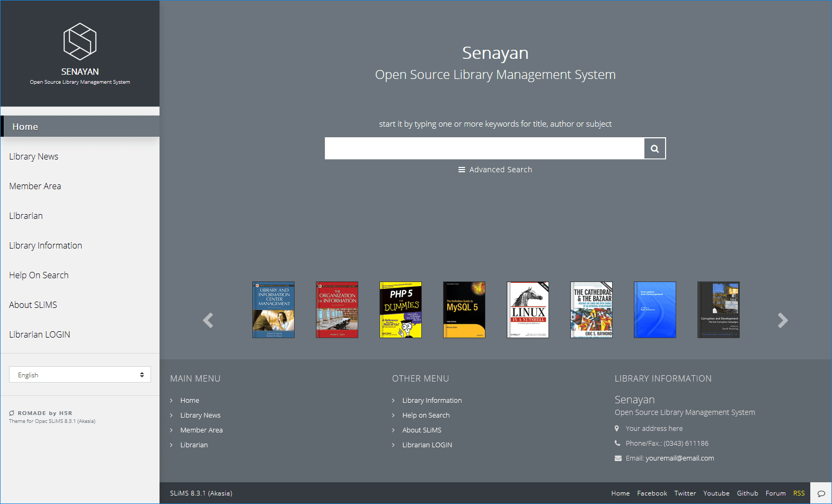Click Help on Search under Other Menu
This screenshot has height=504, width=832.
(x=426, y=415)
